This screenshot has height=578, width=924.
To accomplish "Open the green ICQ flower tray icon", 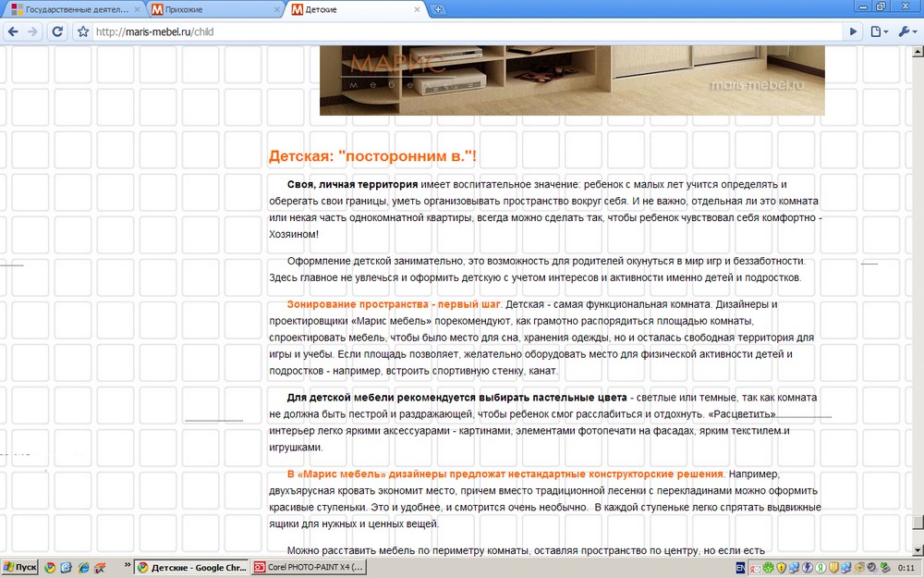I will pyautogui.click(x=769, y=568).
